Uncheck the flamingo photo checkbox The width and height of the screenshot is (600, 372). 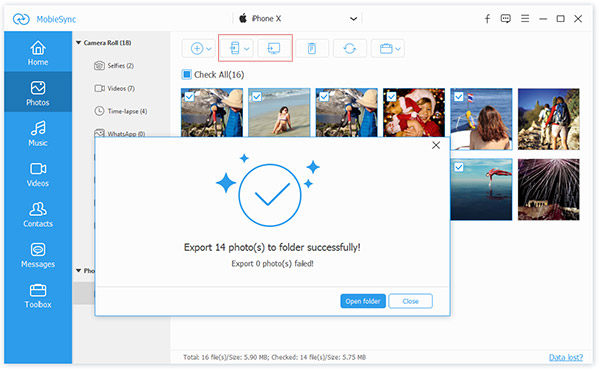click(x=458, y=167)
